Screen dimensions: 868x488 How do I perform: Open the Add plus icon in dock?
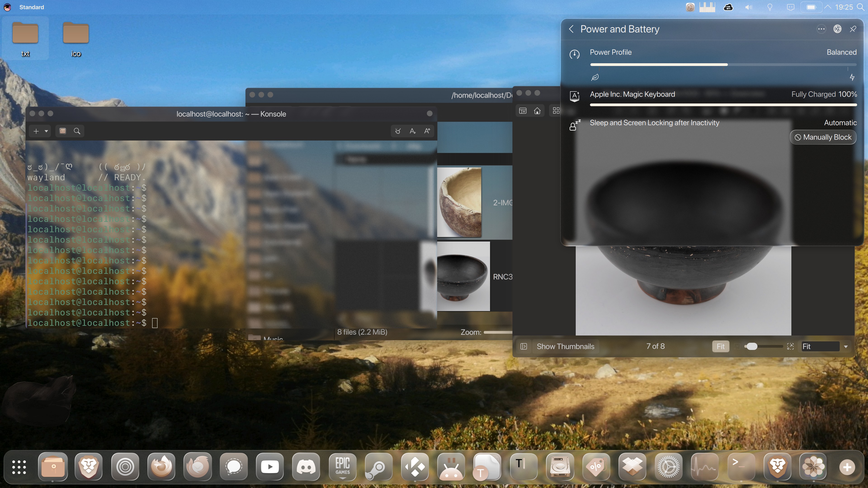tap(847, 467)
